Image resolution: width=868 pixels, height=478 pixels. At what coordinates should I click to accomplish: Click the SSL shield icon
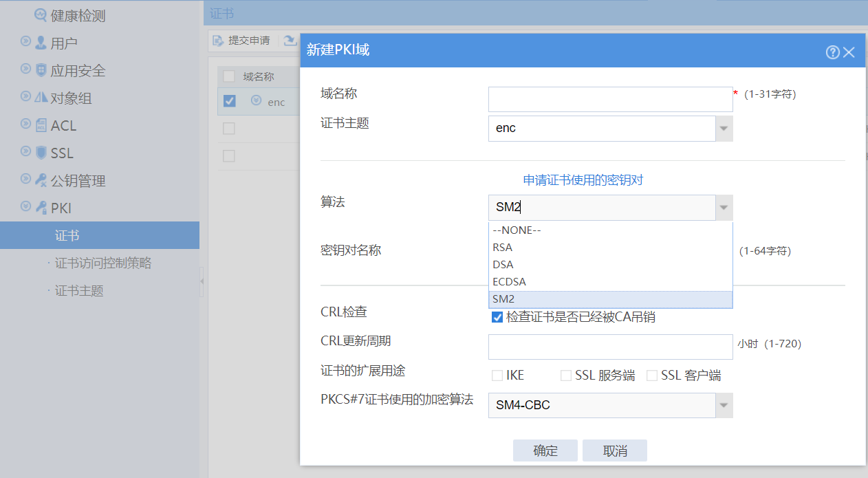click(x=41, y=153)
